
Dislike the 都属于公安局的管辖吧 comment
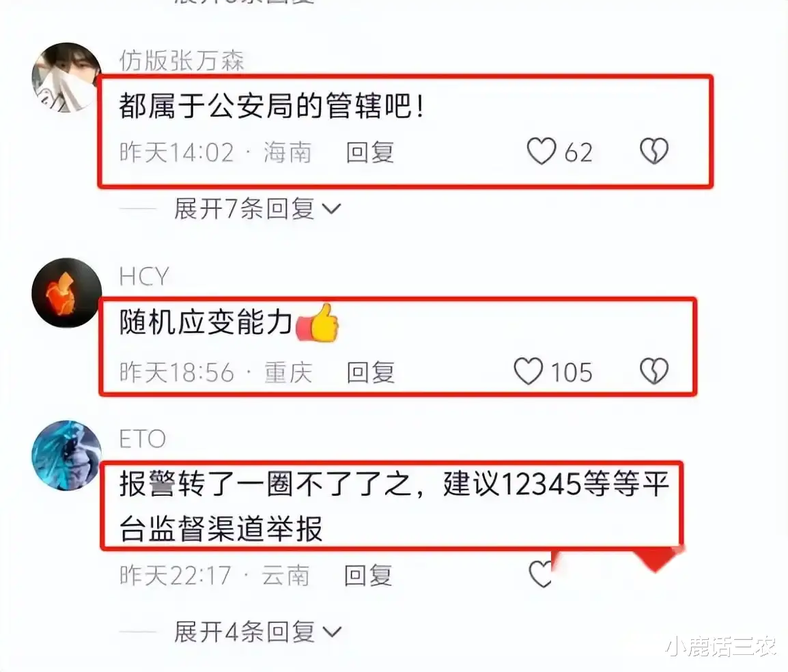(x=653, y=152)
